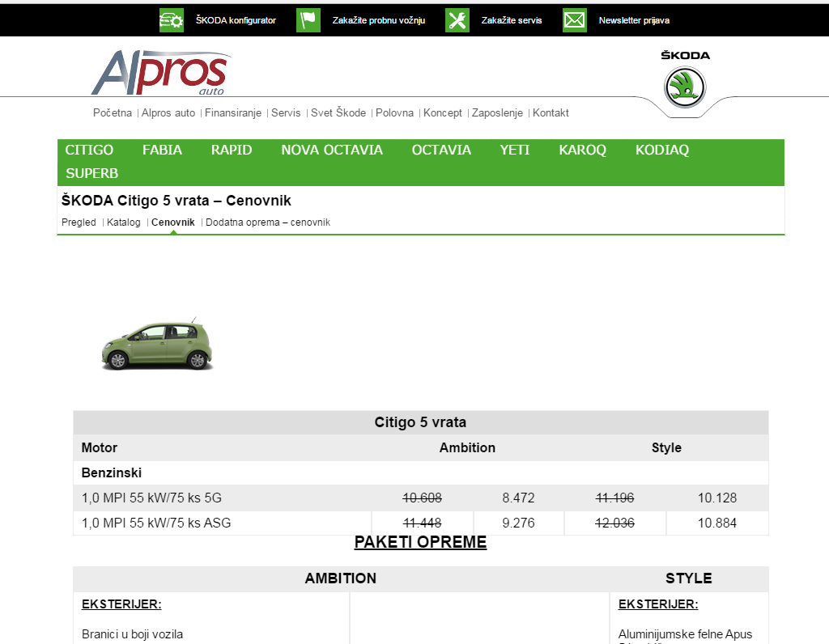The width and height of the screenshot is (829, 644).
Task: Open Alpros auto menu item
Action: [168, 112]
